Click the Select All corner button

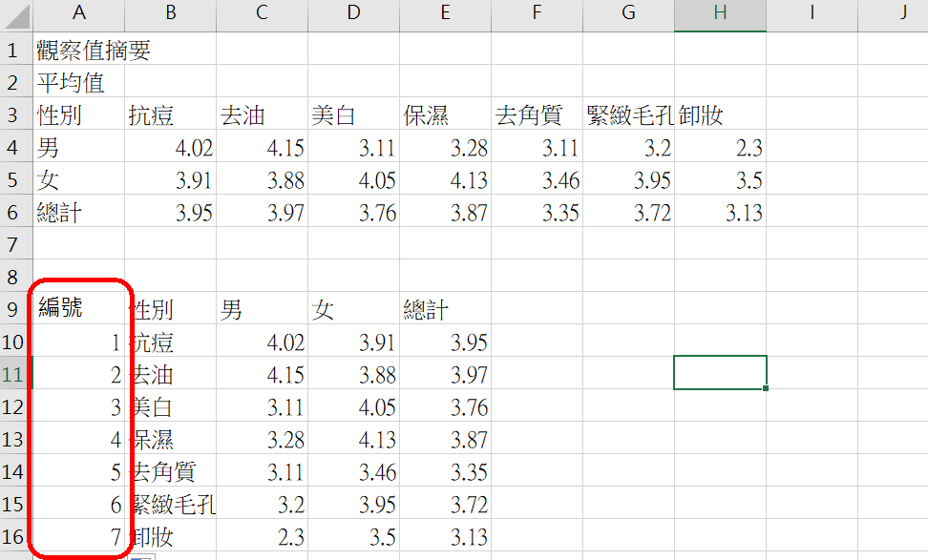[x=14, y=12]
